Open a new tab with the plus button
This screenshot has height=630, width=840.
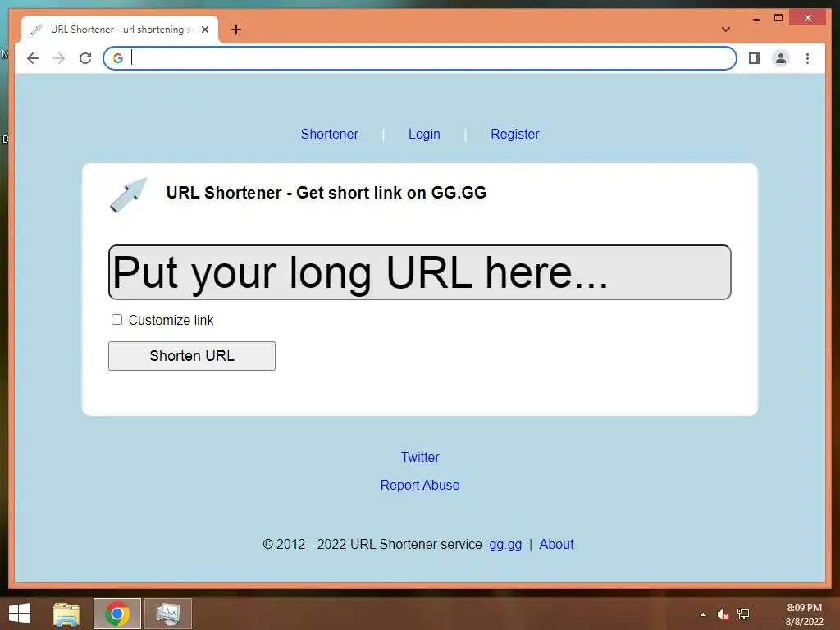tap(236, 30)
